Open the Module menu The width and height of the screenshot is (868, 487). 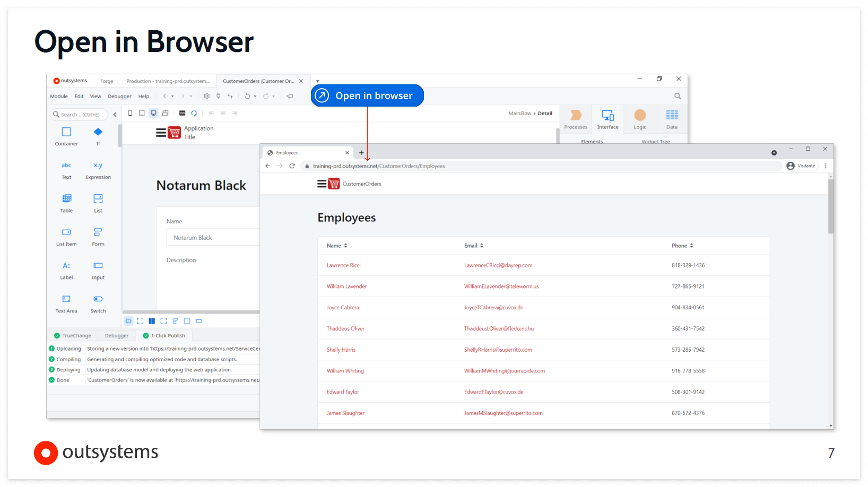[59, 96]
